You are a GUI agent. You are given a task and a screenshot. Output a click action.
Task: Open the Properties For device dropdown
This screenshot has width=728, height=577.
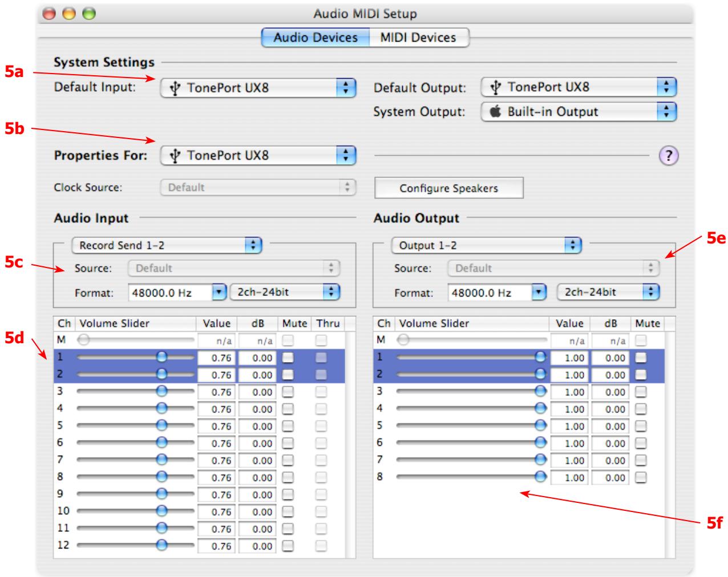[258, 156]
